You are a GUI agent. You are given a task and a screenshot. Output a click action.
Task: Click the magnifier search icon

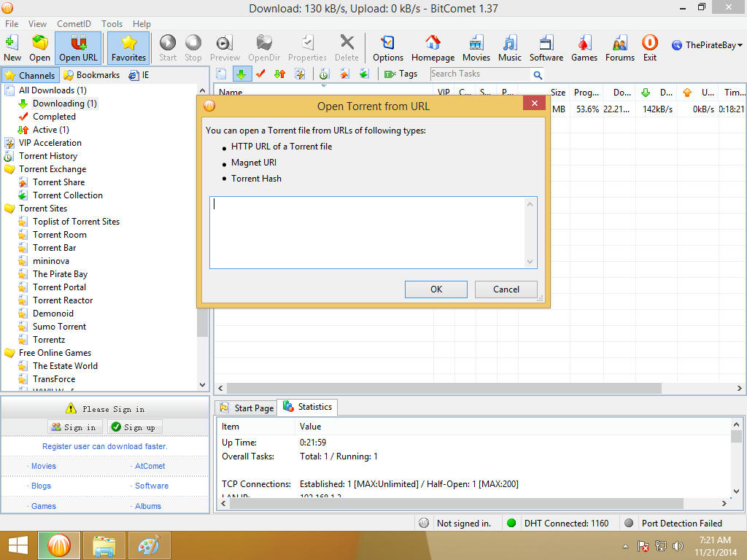(x=538, y=75)
